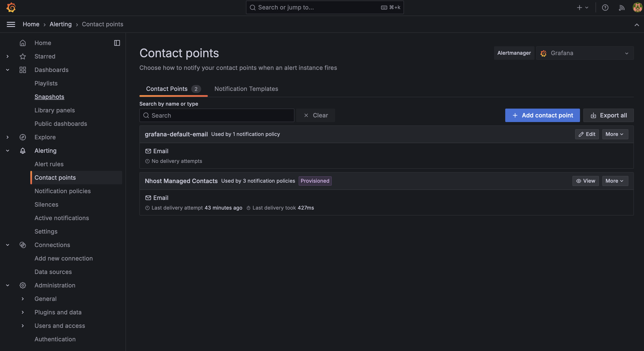Open Notification policies in sidebar
Viewport: 644px width, 351px height.
click(x=63, y=191)
